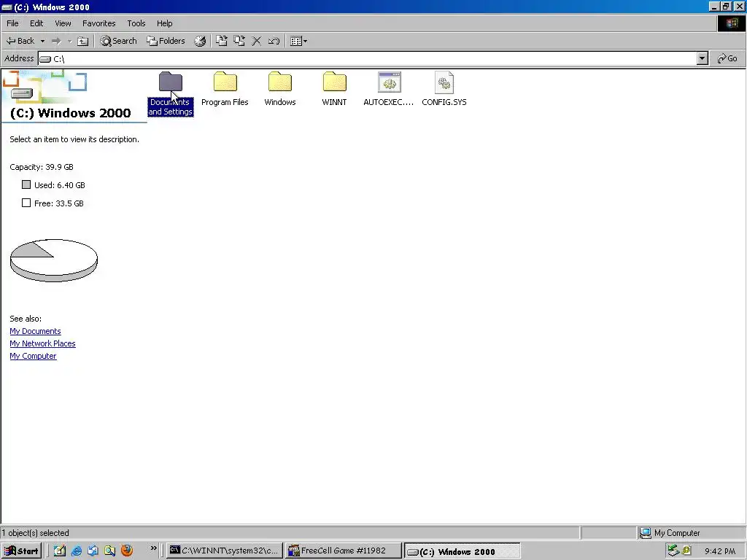
Task: Click the drive icon in the address bar
Action: [46, 59]
